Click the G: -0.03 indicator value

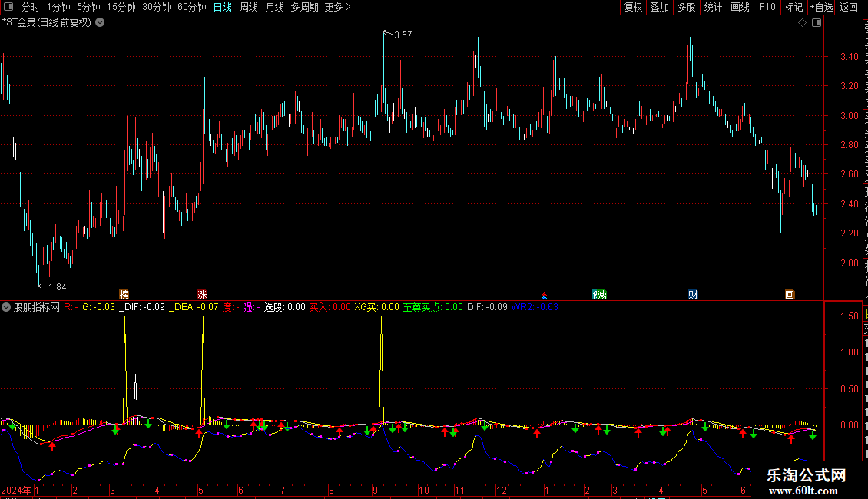pyautogui.click(x=98, y=307)
